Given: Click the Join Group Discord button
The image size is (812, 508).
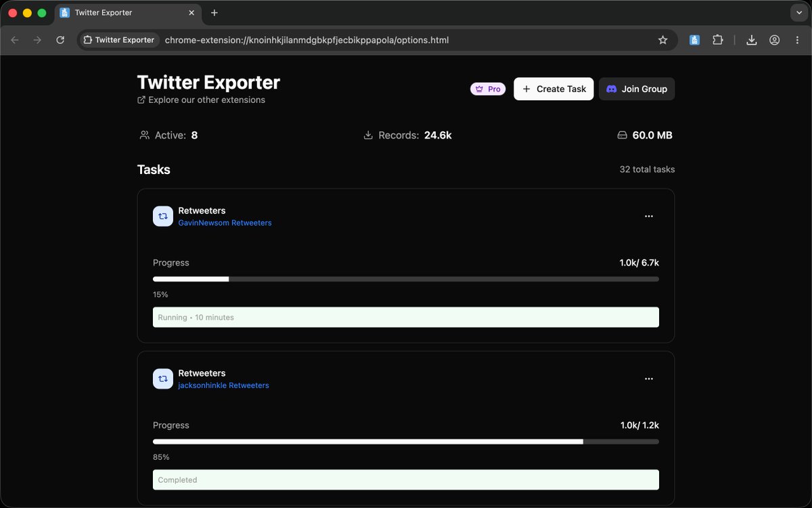Looking at the screenshot, I should [637, 89].
